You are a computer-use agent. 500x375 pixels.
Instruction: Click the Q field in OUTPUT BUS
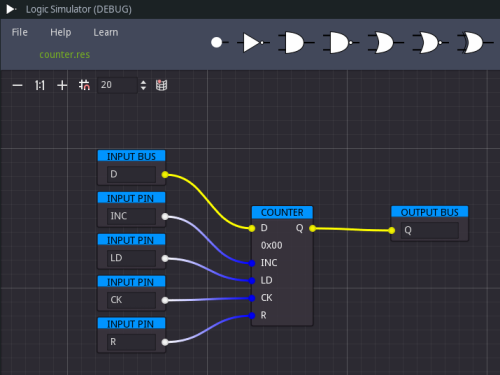pyautogui.click(x=430, y=230)
